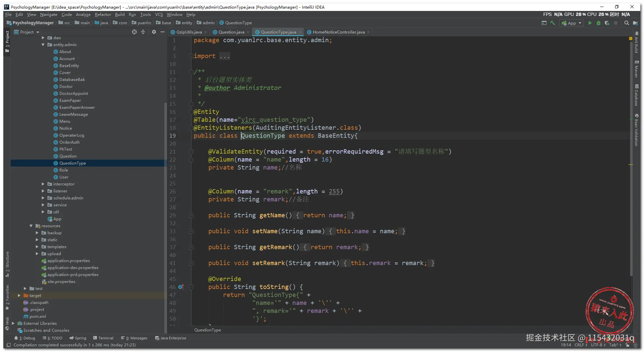Viewport: 644px width, 352px height.
Task: Open the Refactor menu
Action: pos(103,15)
